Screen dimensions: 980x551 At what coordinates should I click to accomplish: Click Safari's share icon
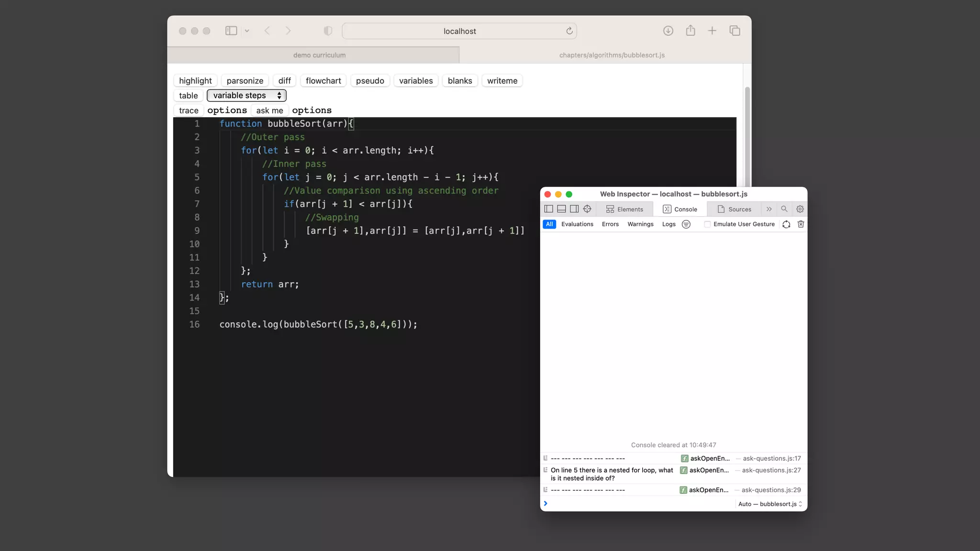690,31
